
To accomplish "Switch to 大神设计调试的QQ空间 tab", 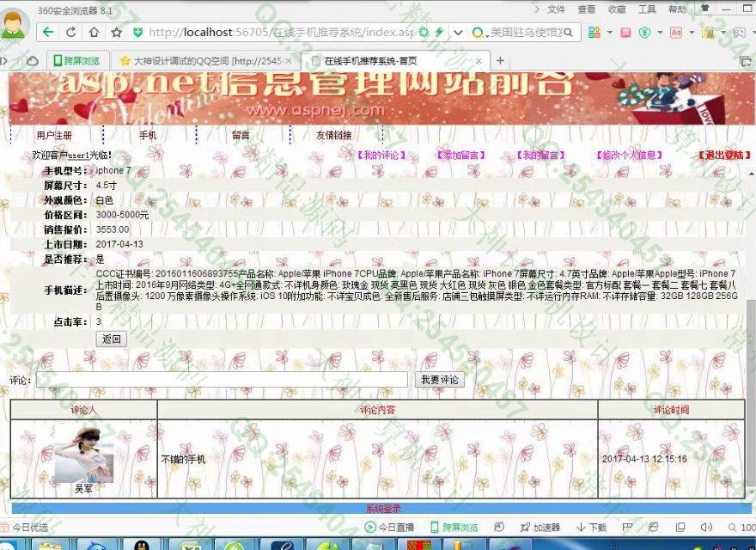I will click(x=206, y=61).
